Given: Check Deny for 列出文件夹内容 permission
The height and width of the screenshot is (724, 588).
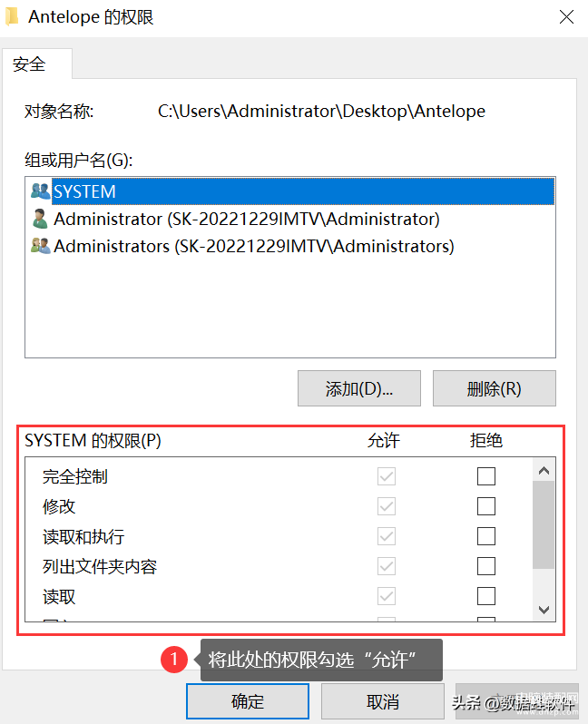Looking at the screenshot, I should [486, 566].
